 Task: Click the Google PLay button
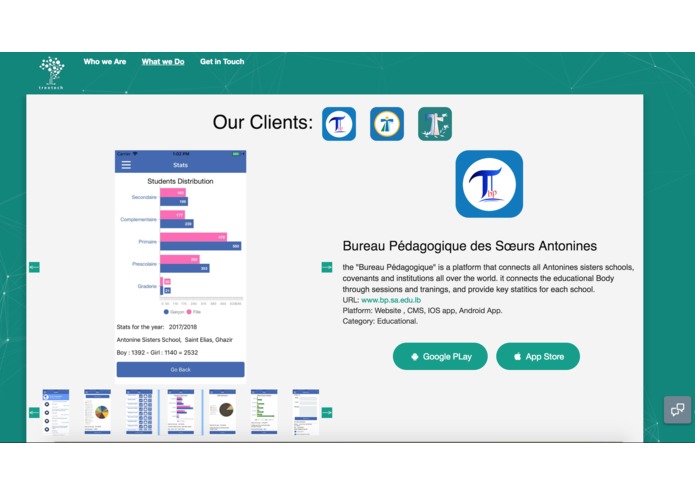pyautogui.click(x=440, y=356)
